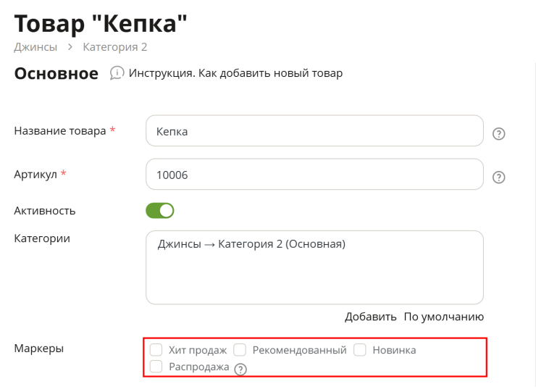Click the Основное section heading
Screen dimensions: 536x392
click(56, 73)
